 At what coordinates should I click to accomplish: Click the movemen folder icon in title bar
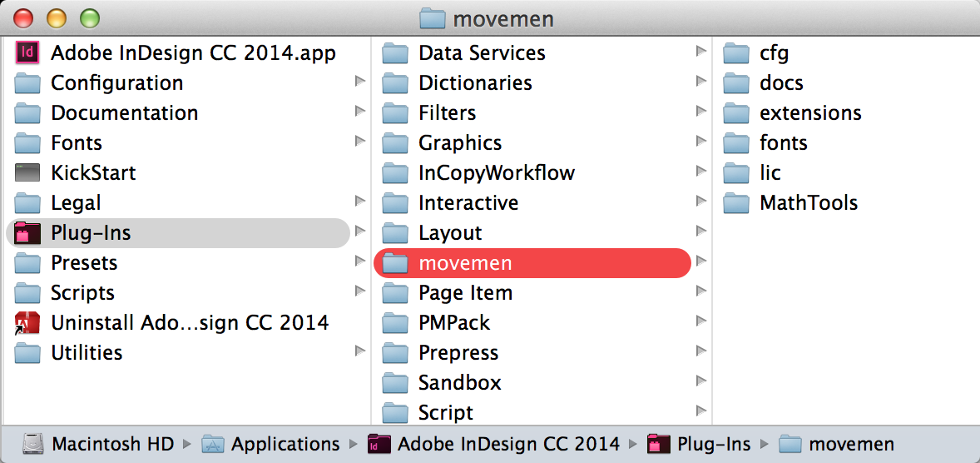(433, 19)
